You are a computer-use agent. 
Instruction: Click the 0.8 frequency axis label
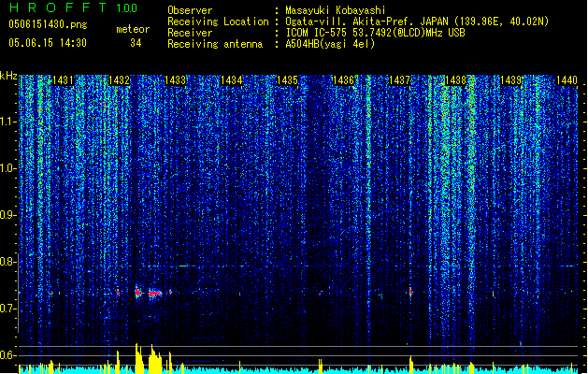[x=8, y=262]
